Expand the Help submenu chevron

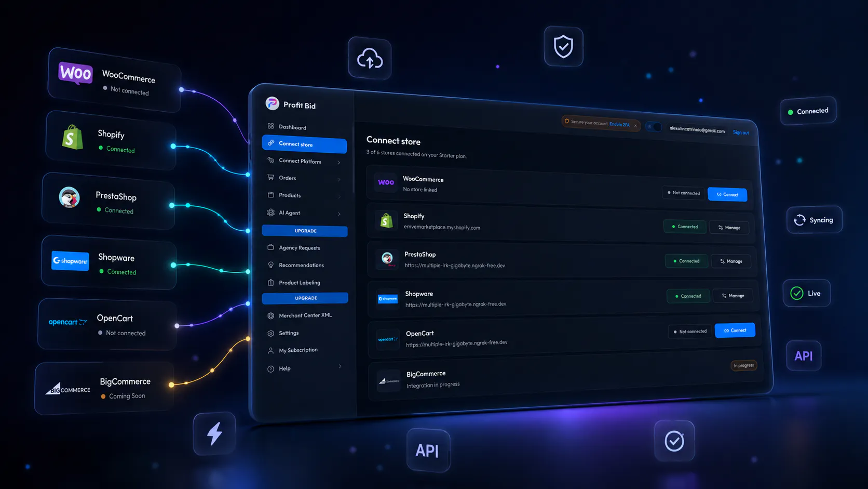point(340,366)
